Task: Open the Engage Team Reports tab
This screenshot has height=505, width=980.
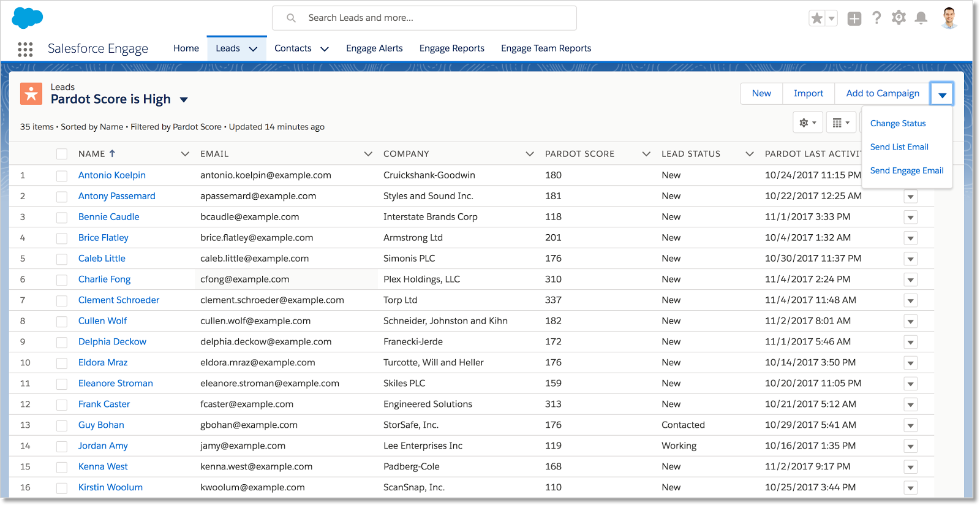Action: pyautogui.click(x=546, y=48)
